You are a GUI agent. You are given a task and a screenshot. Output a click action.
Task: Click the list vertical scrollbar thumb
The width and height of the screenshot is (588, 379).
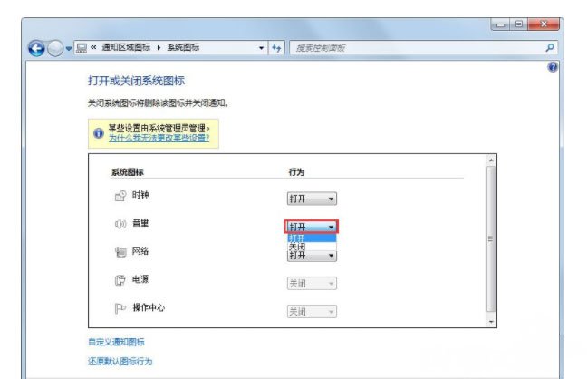coord(491,238)
